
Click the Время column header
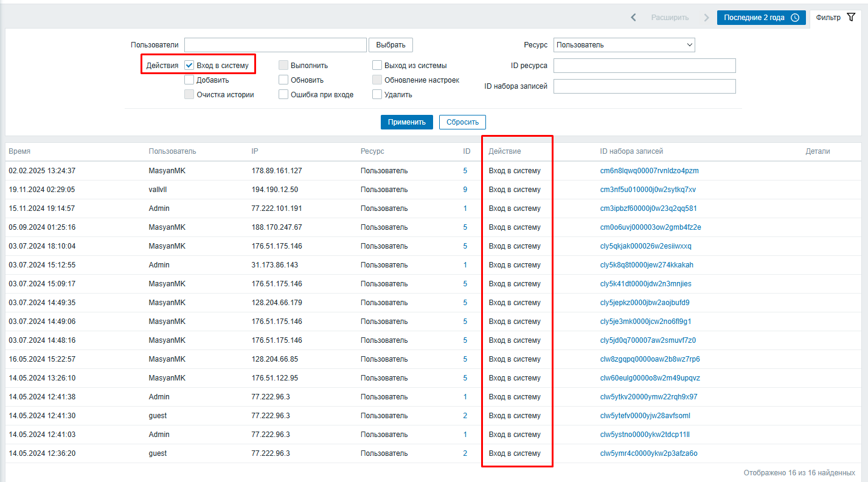pos(19,151)
